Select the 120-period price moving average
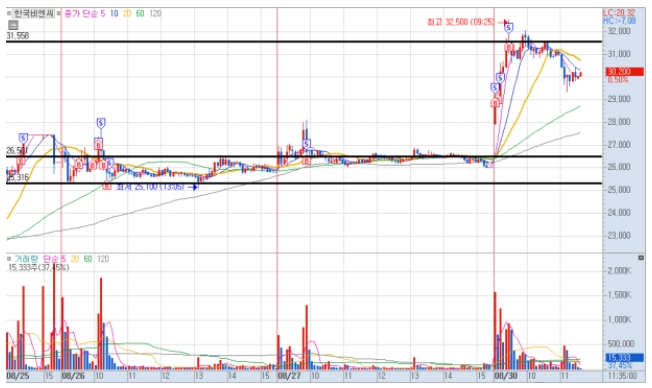 155,13
